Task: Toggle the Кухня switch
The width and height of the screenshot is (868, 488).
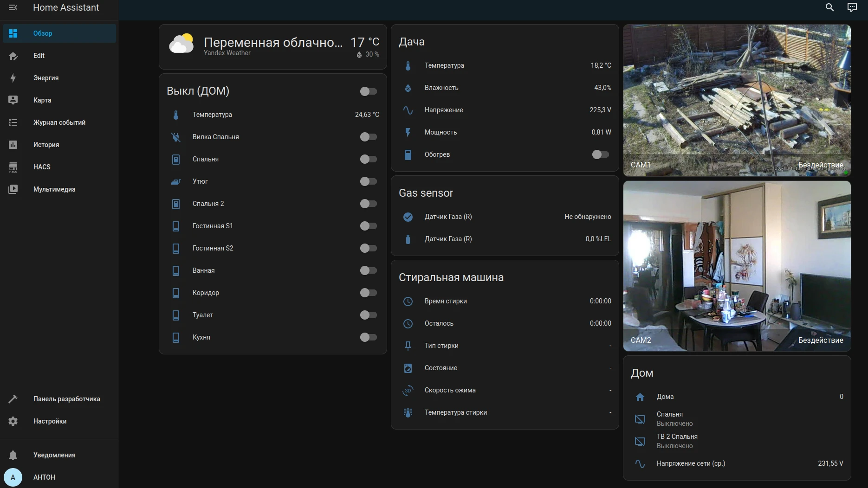Action: click(369, 337)
